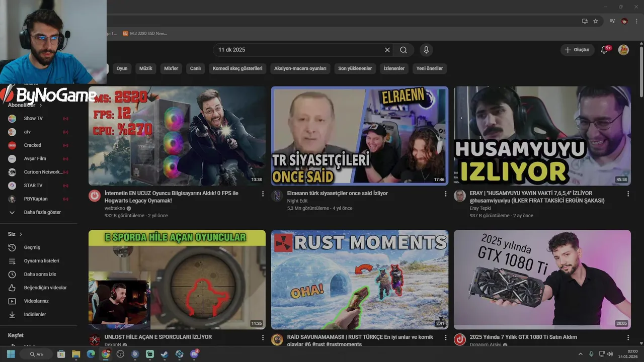Screen dimensions: 644x362
Task: Open the Windows Start menu
Action: pos(11,354)
